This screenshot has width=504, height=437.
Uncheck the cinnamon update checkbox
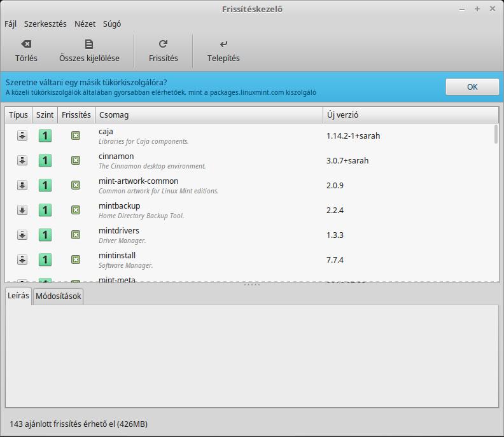pos(76,160)
